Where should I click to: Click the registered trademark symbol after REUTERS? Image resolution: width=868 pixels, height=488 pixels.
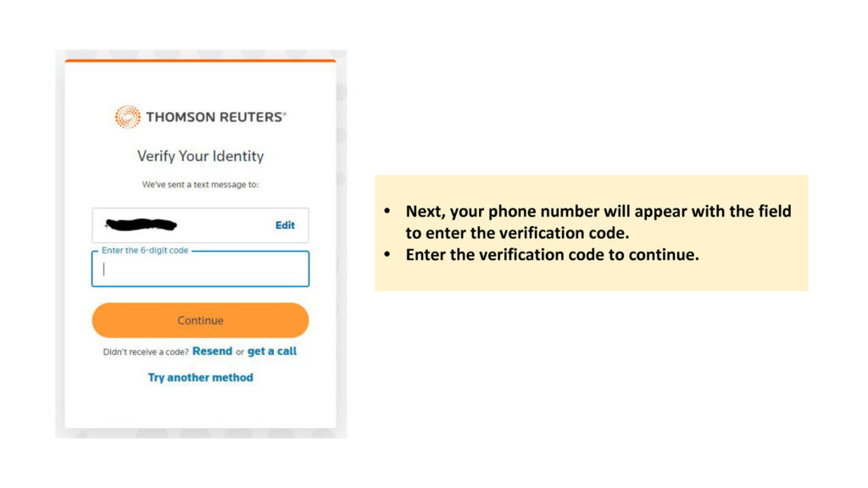point(284,114)
